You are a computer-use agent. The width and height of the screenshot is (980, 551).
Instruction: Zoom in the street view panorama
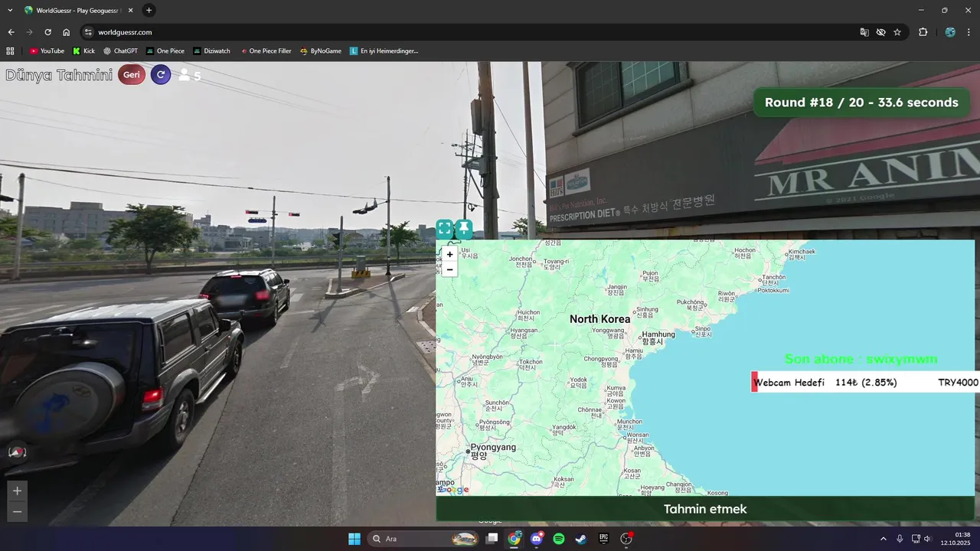tap(17, 491)
